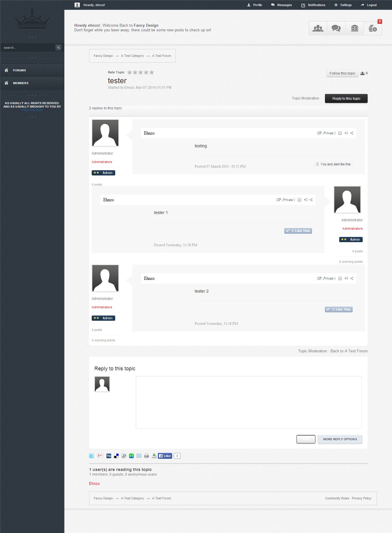
Task: Open the Notifications dropdown in top bar
Action: [313, 5]
